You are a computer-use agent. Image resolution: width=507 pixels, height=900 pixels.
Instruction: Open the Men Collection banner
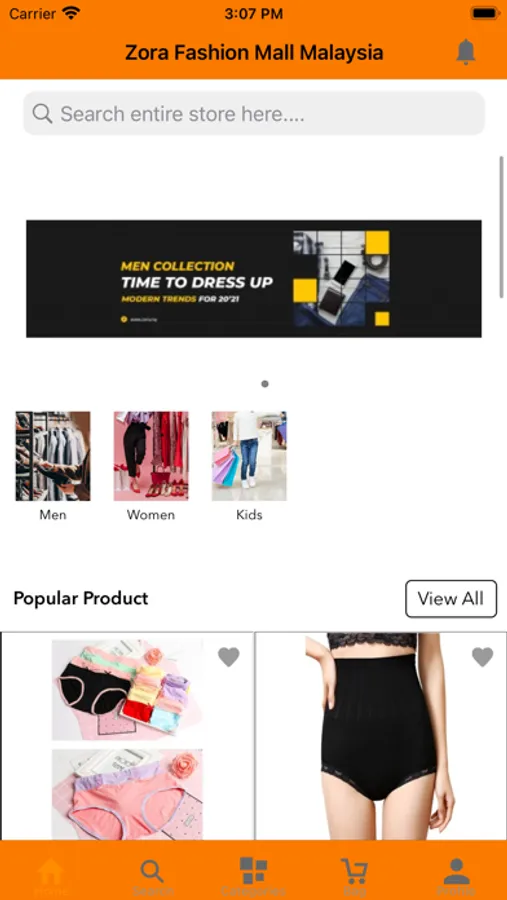coord(254,278)
